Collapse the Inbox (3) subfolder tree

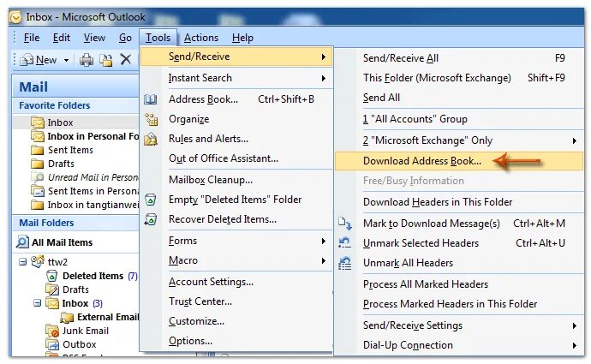coord(38,303)
